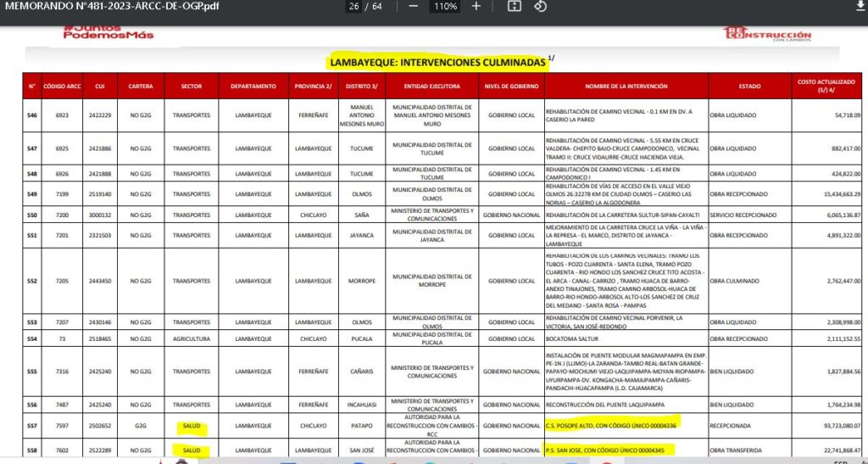Select highlighted SALUD sector in row 557
The height and width of the screenshot is (464, 868).
(x=192, y=427)
